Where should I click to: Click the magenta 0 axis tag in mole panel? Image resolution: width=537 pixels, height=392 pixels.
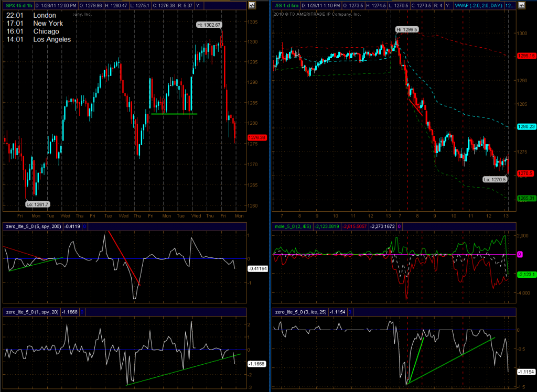[x=520, y=254]
